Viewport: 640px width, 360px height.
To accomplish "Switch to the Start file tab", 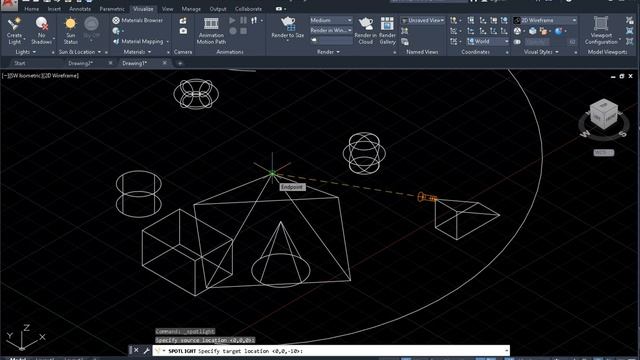I will pyautogui.click(x=20, y=63).
